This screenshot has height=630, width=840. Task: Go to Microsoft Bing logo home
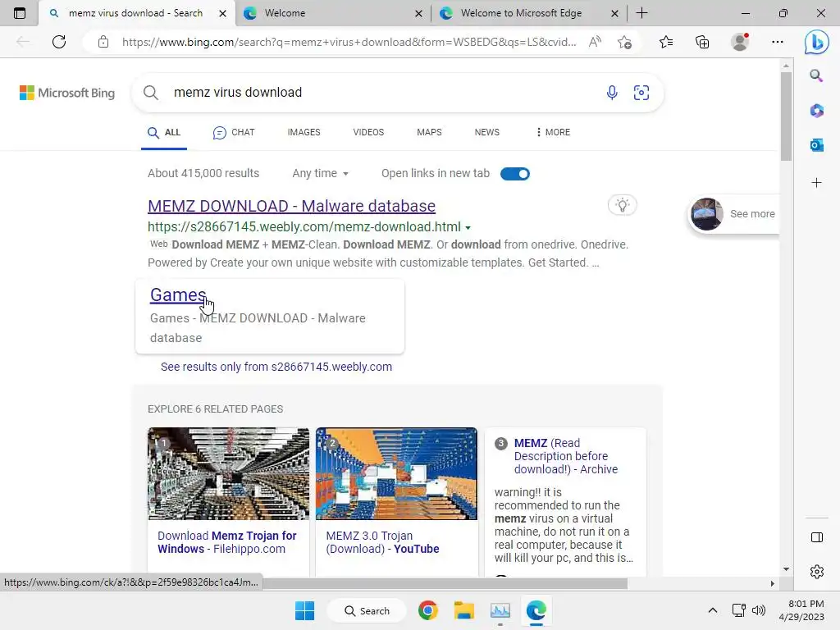click(67, 93)
